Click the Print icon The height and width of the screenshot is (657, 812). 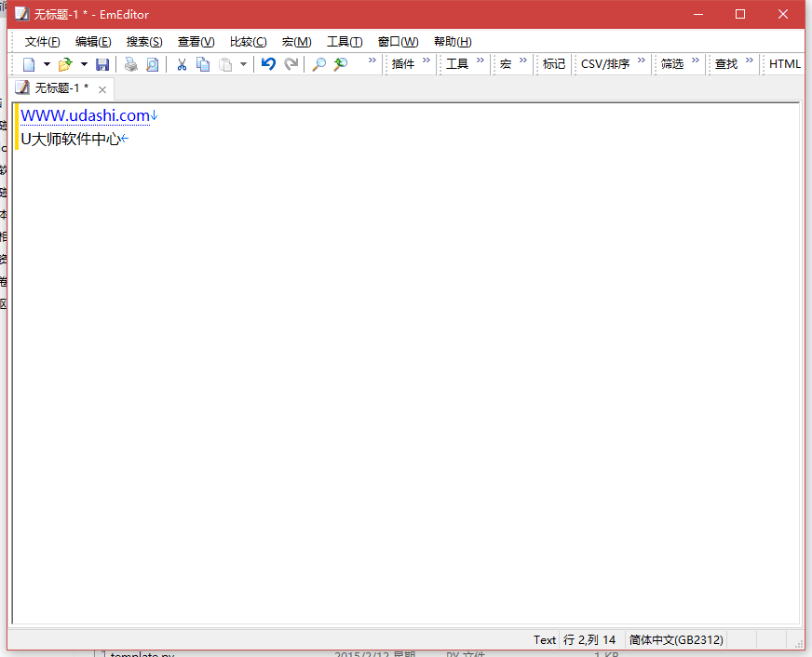(130, 63)
